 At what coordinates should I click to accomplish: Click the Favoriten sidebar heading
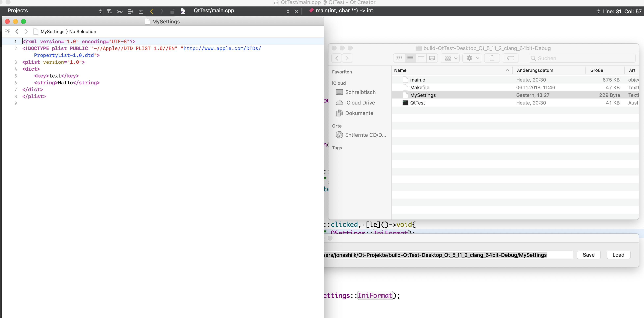tap(342, 72)
